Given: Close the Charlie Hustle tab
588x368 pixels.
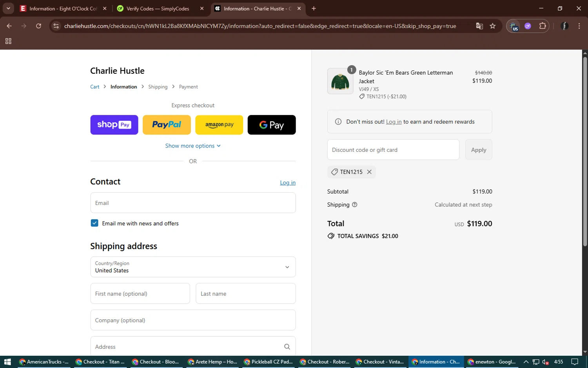Looking at the screenshot, I should tap(299, 8).
